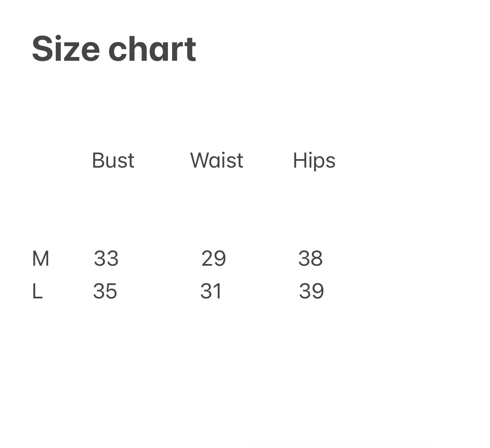
Task: Click the L size row label
Action: point(37,291)
